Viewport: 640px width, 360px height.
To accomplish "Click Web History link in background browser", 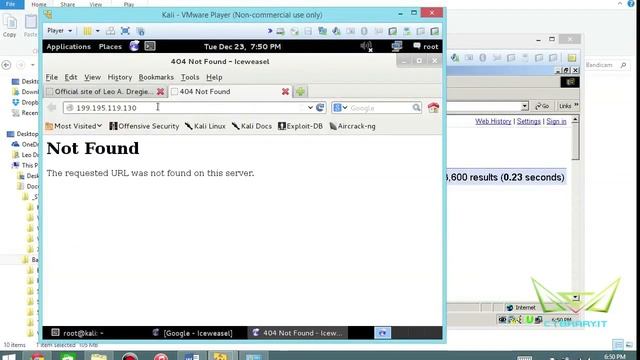I will coord(493,121).
